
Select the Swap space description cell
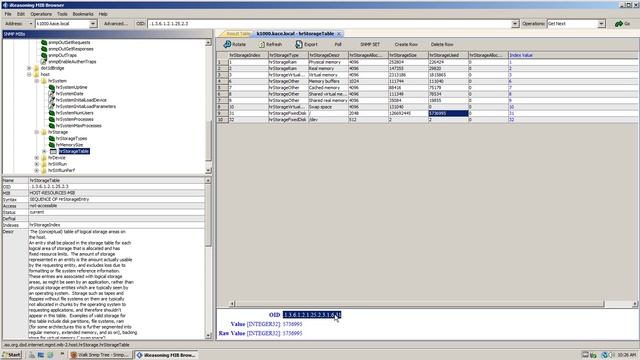click(328, 107)
